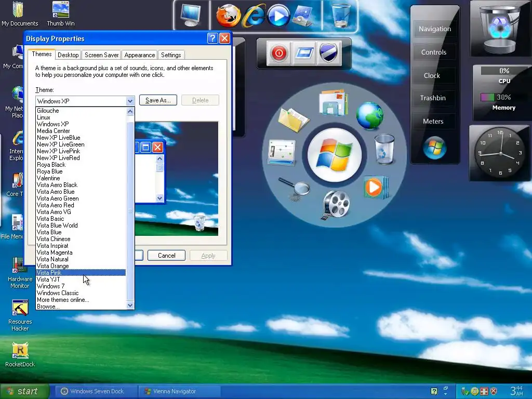Click the help question mark in title bar
Screen dimensions: 532x399
click(212, 38)
